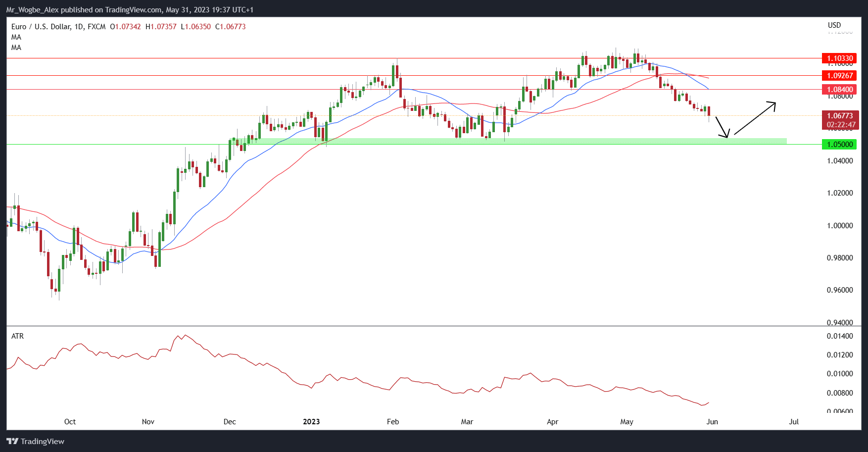The image size is (868, 452).
Task: Click the 2023 label on the time axis
Action: 311,422
